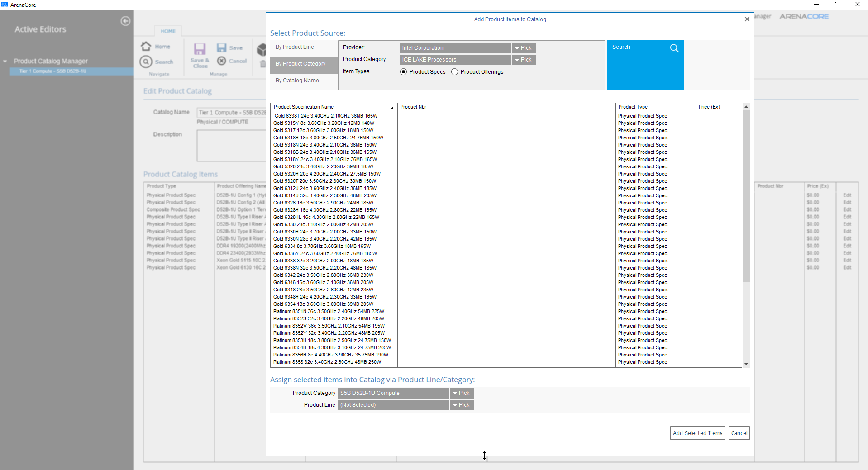
Task: Click the Add Selected Items button
Action: click(697, 433)
